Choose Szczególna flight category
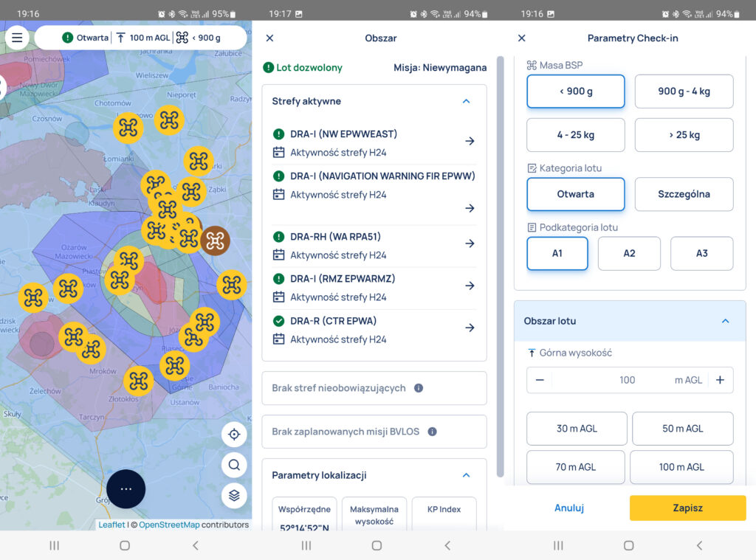This screenshot has height=560, width=756. (x=684, y=194)
